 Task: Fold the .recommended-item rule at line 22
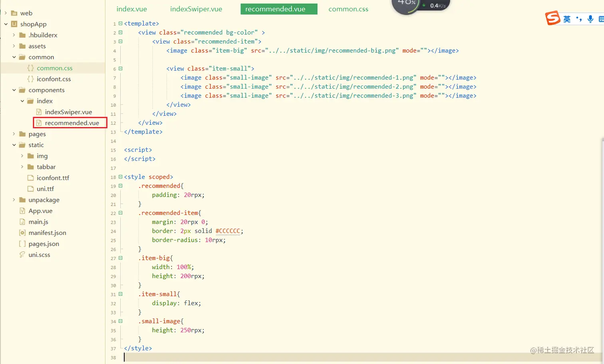coord(120,213)
